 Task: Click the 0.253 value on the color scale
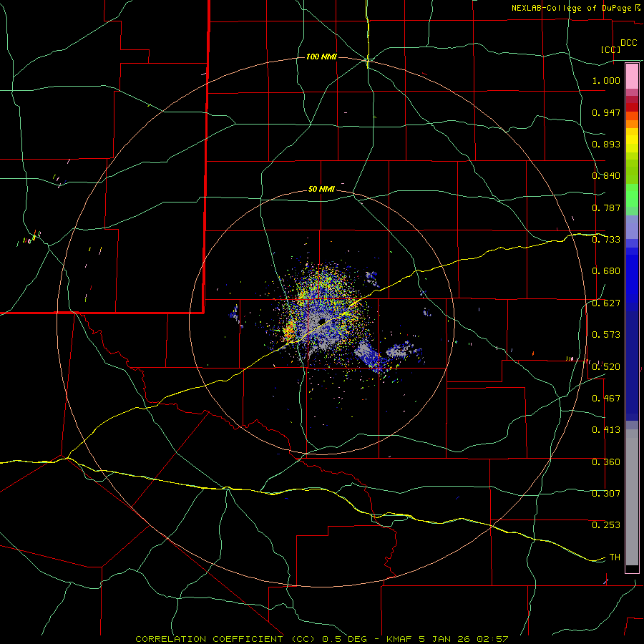point(606,525)
